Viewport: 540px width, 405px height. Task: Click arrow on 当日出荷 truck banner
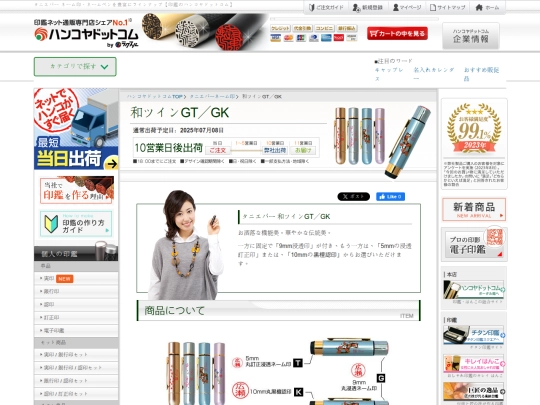point(111,163)
